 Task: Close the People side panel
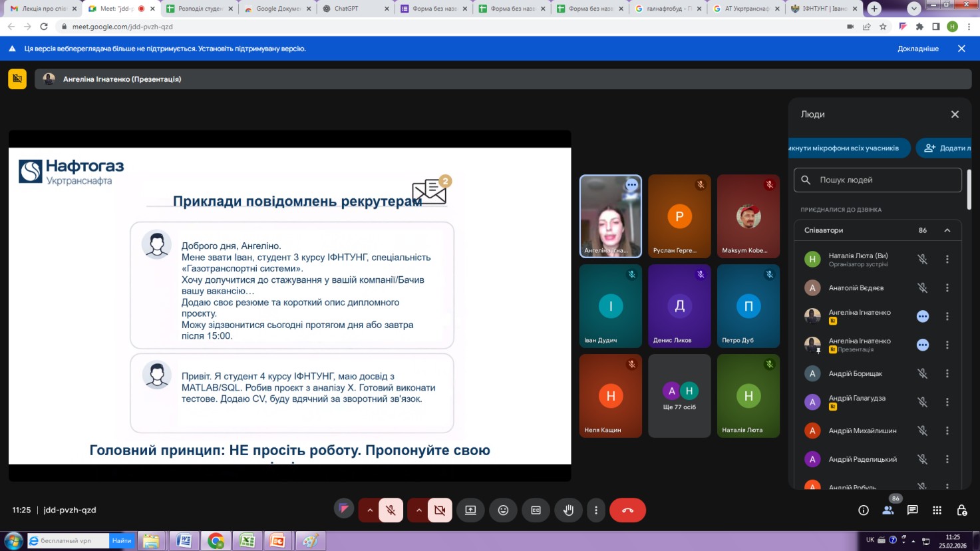tap(955, 114)
